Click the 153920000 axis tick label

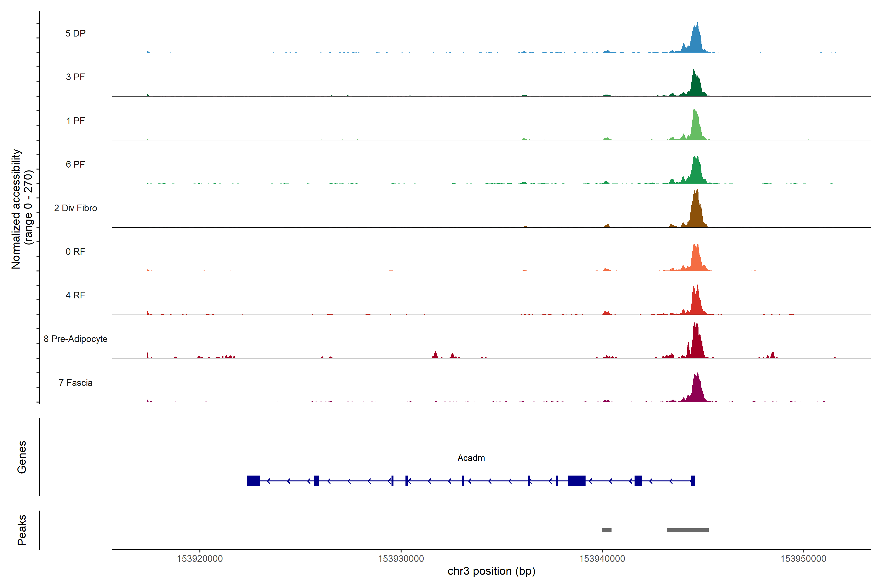pos(199,559)
